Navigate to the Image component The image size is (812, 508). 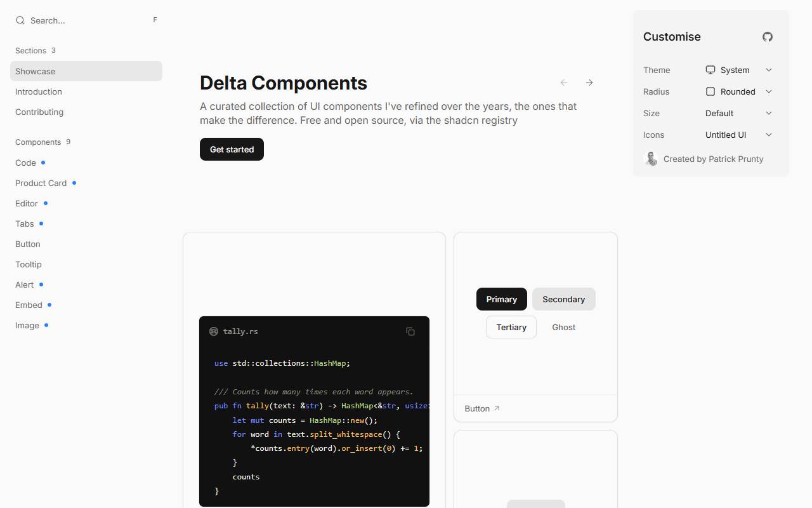(86, 325)
